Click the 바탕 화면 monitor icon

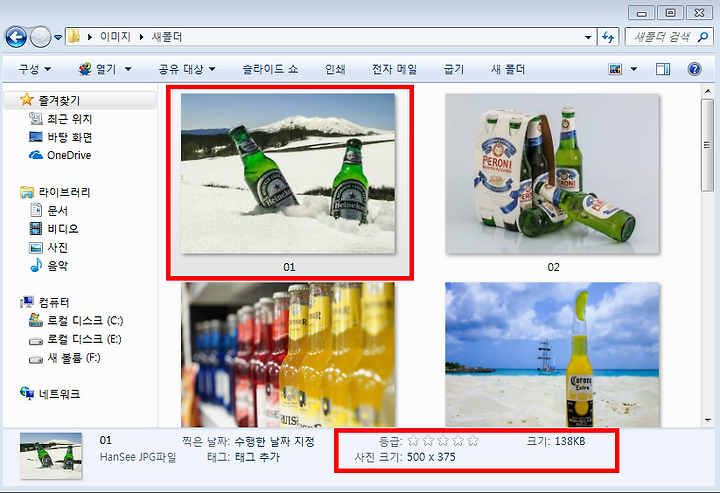36,137
